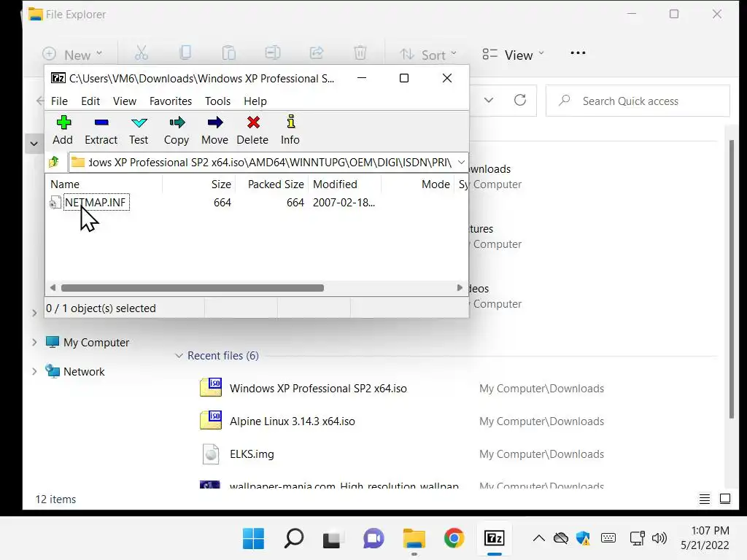Open the 7-Zip File menu

(60, 101)
